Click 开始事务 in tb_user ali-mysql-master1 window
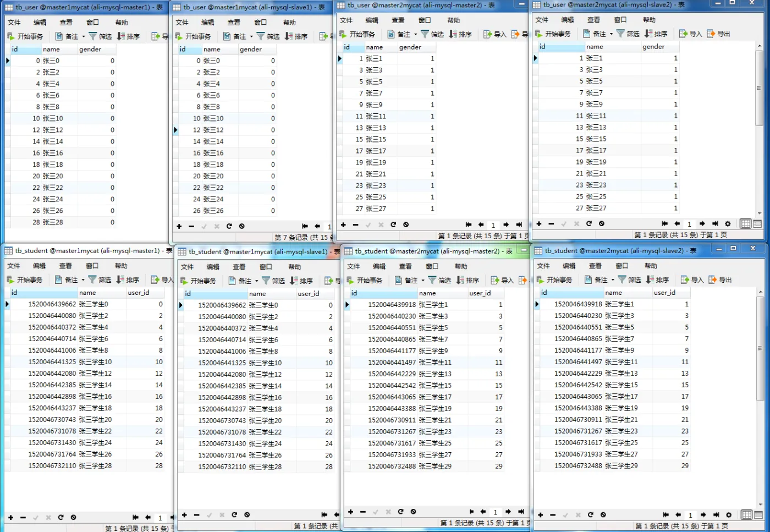770x532 pixels. [25, 36]
